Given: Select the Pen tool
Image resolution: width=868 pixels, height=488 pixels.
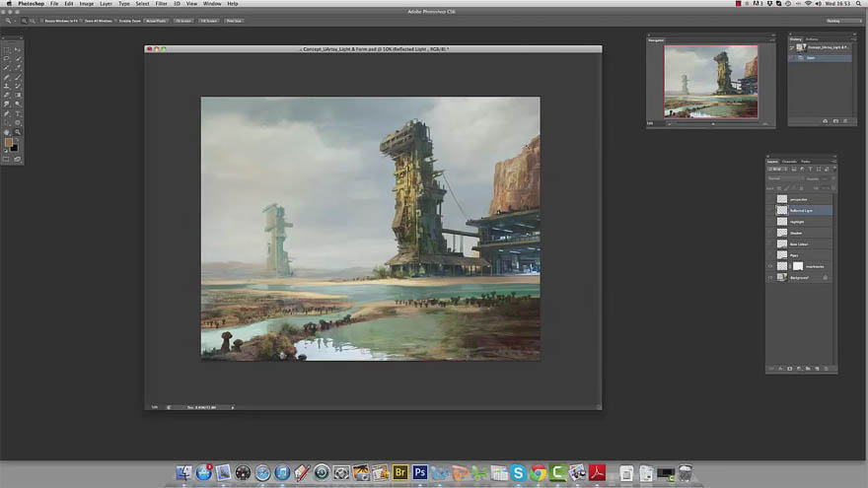Looking at the screenshot, I should [6, 113].
